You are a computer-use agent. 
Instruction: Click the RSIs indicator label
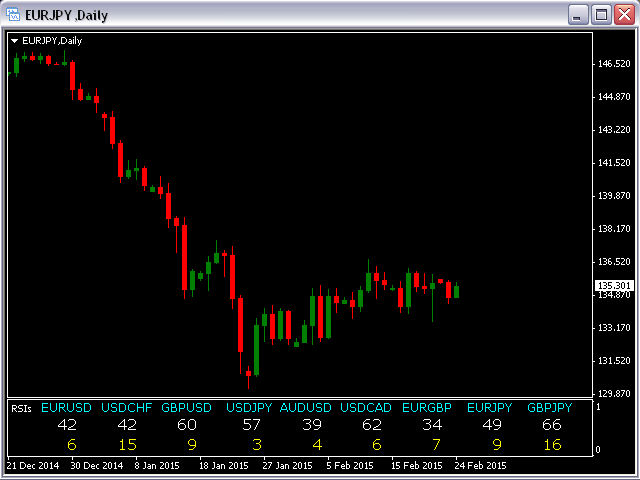[x=21, y=409]
